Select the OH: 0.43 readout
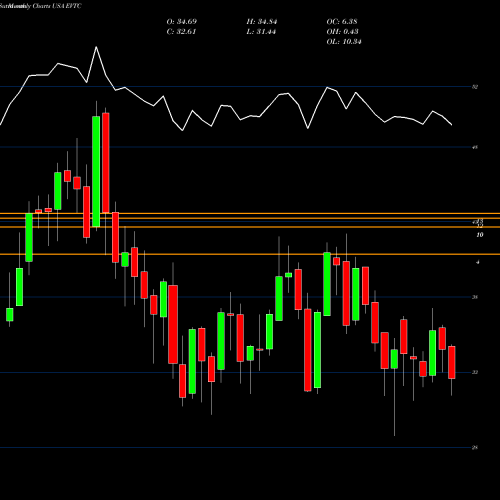The image size is (500, 500). 342,32
